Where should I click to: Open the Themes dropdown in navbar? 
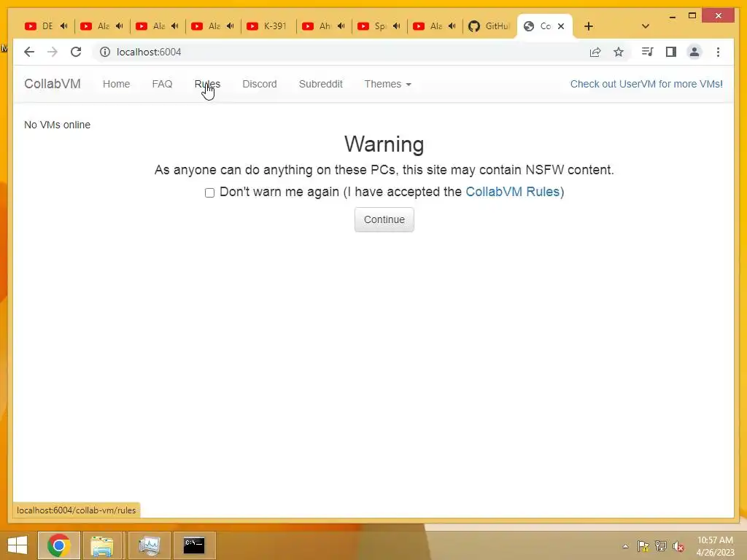click(x=387, y=84)
